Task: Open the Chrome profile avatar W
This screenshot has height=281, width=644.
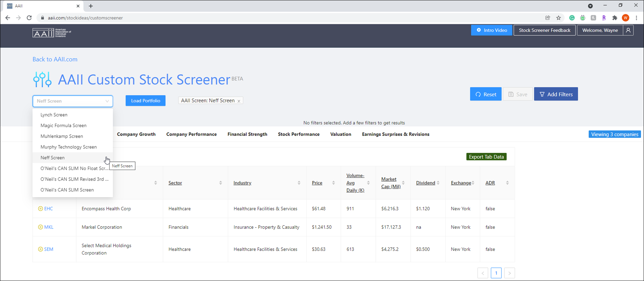Action: 626,18
